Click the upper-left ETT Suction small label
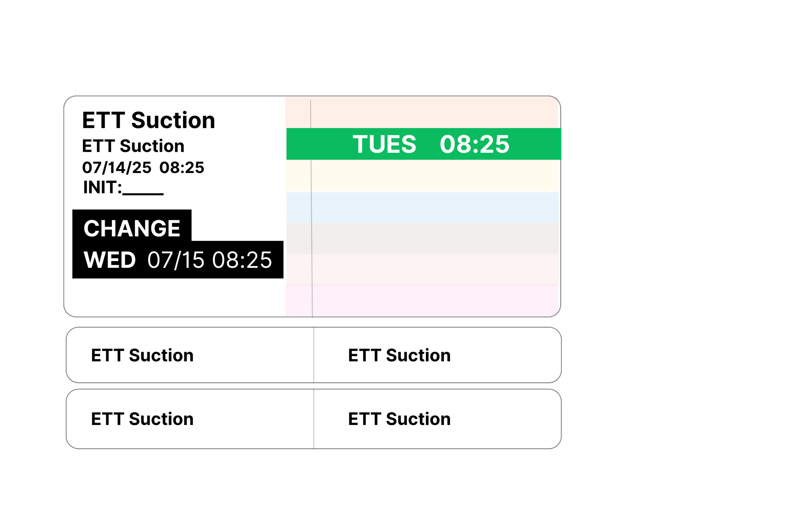 point(142,355)
